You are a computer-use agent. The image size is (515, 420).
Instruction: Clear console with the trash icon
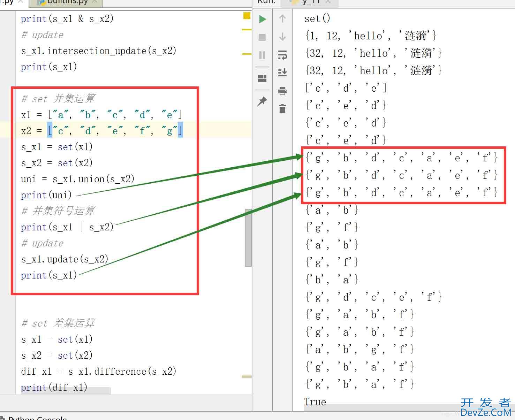click(282, 109)
